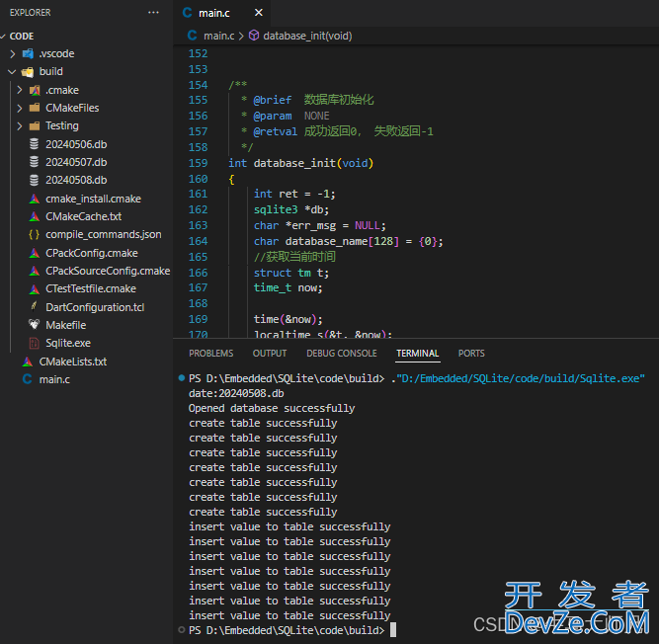The height and width of the screenshot is (644, 659).
Task: Click the Sqlite.exe path link in terminal
Action: pos(521,378)
